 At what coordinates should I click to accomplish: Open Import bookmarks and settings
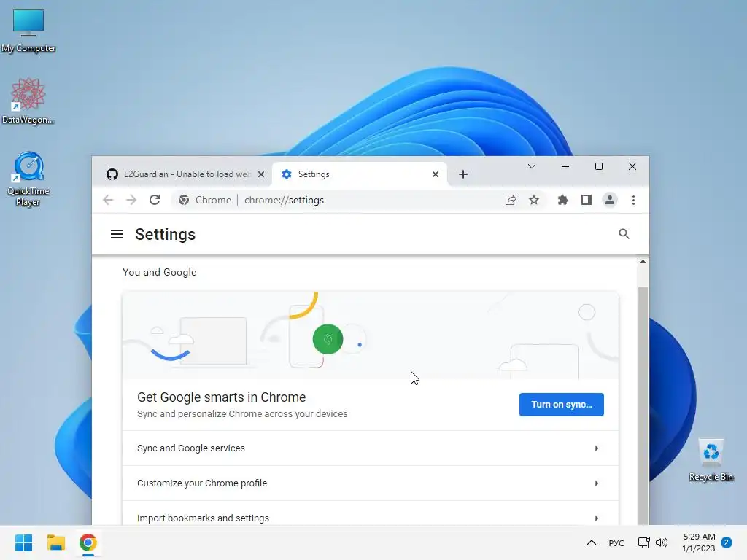(x=371, y=514)
